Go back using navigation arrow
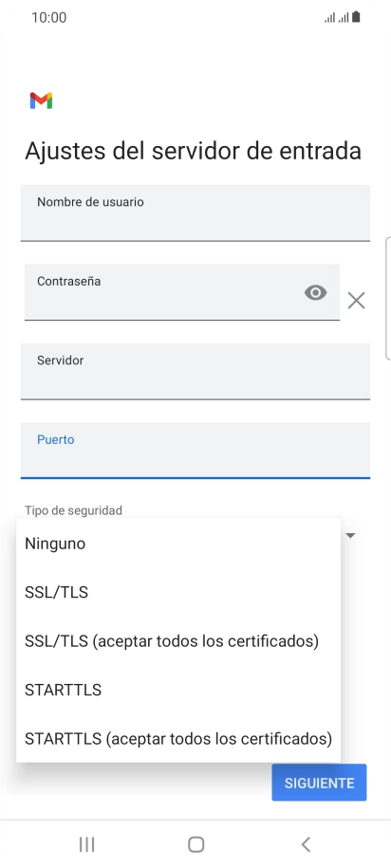Screen dimensions: 391x868 (306, 844)
